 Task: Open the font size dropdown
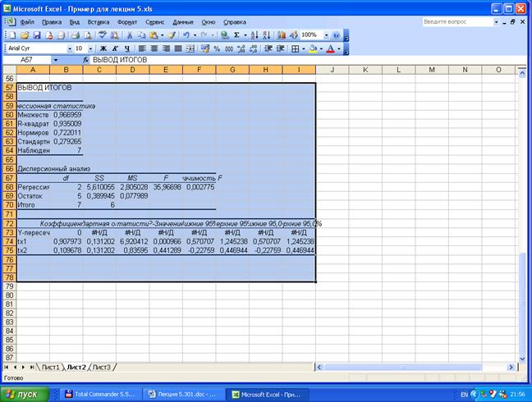(90, 48)
